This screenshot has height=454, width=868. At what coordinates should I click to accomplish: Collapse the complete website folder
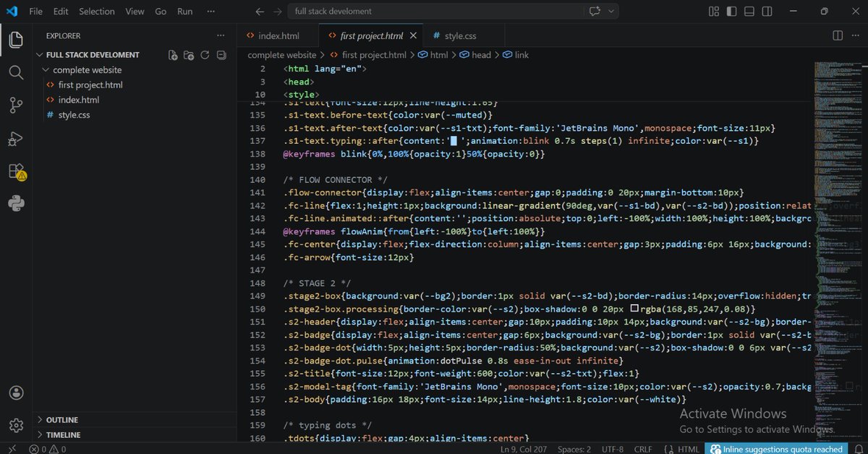87,70
